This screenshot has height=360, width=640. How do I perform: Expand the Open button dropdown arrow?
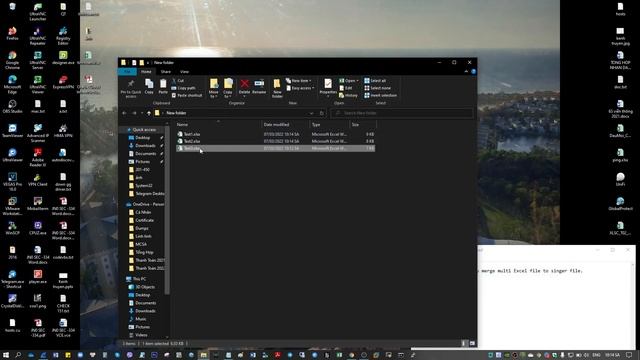tap(358, 81)
